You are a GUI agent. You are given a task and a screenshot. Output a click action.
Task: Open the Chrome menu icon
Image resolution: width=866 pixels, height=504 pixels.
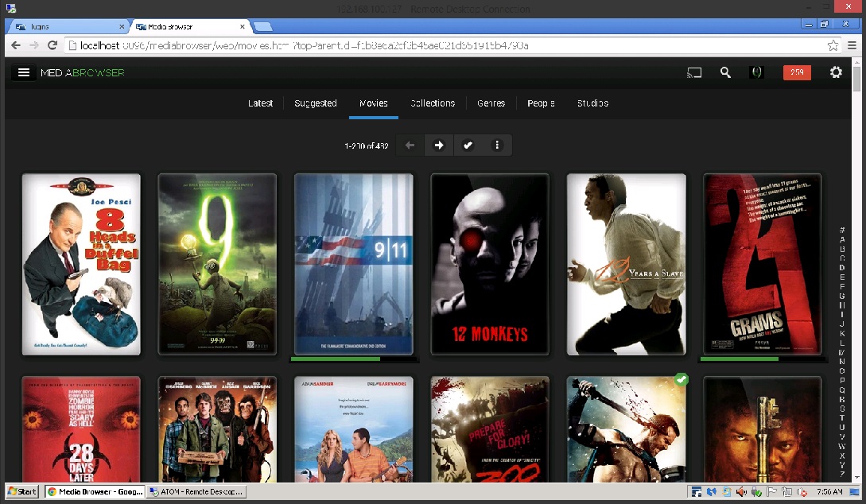click(x=852, y=45)
